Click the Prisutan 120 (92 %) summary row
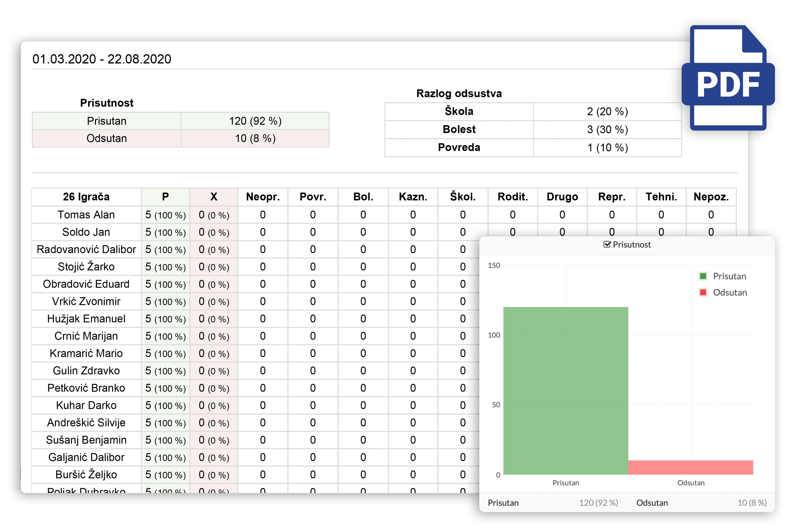Viewport: 795px width, 532px height. click(x=180, y=121)
